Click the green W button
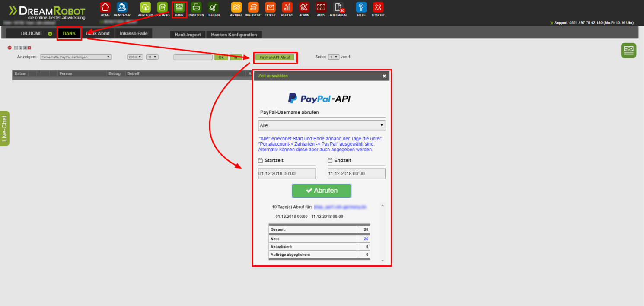The width and height of the screenshot is (644, 306). pos(236,57)
